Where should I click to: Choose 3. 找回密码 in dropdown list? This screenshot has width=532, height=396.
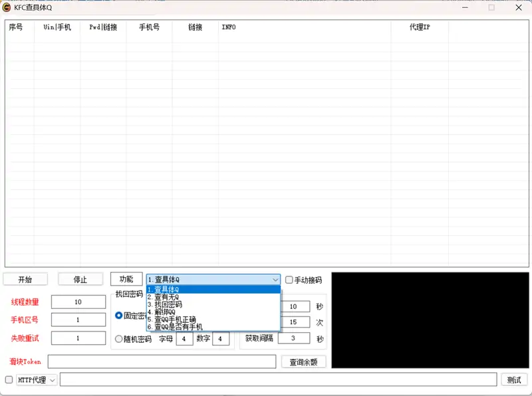tap(164, 305)
